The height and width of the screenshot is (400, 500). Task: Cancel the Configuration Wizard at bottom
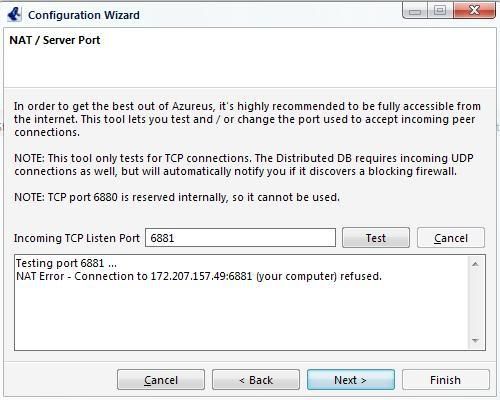(x=161, y=380)
